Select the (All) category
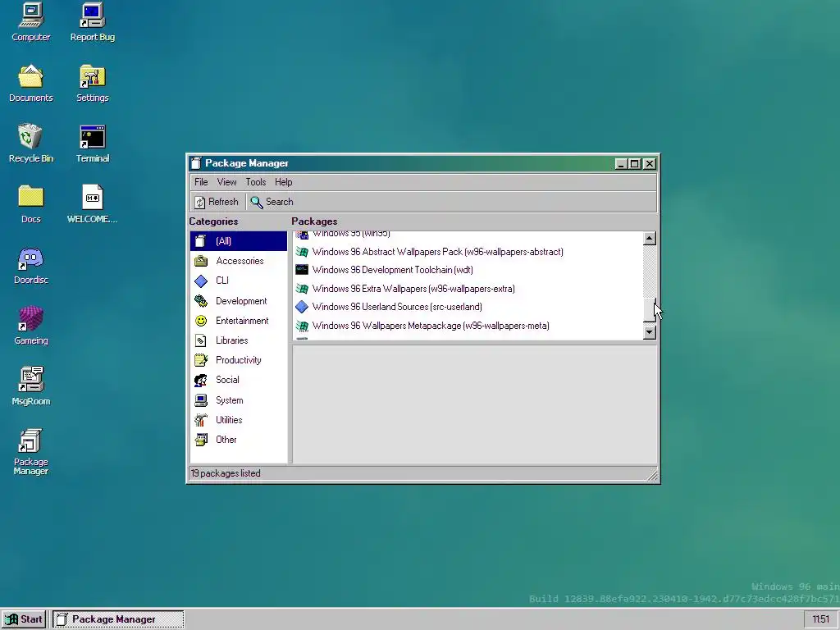The height and width of the screenshot is (630, 840). click(239, 241)
